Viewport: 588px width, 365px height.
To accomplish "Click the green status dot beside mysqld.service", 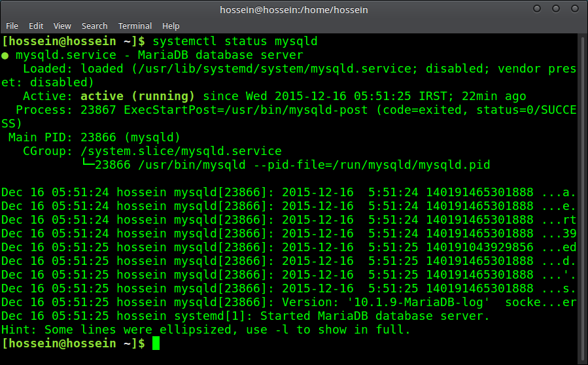I will coord(5,56).
